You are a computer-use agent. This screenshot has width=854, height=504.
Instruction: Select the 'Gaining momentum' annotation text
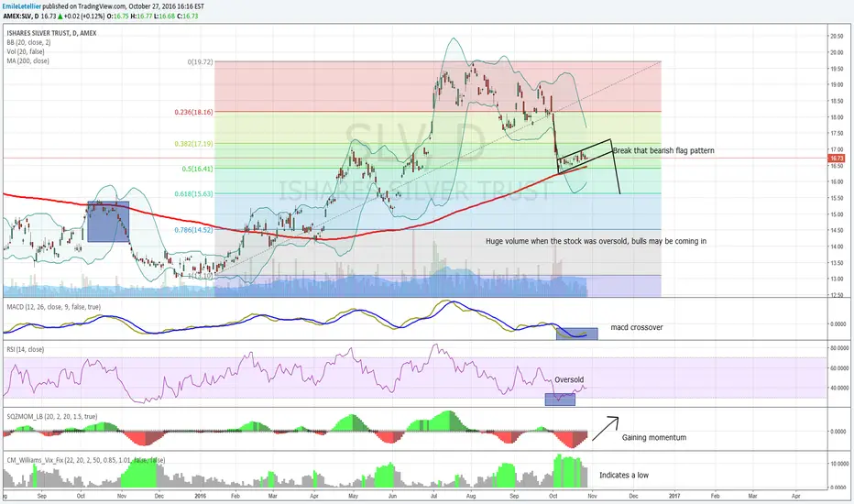[x=654, y=437]
